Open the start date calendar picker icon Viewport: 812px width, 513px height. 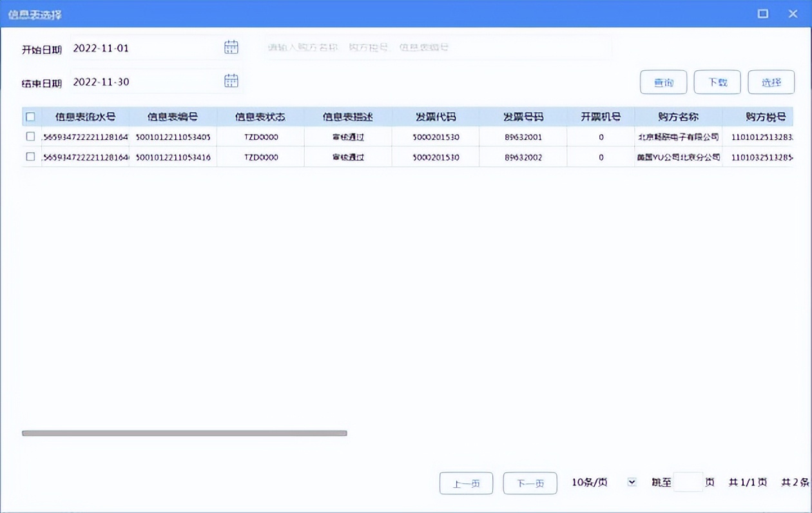pos(231,46)
